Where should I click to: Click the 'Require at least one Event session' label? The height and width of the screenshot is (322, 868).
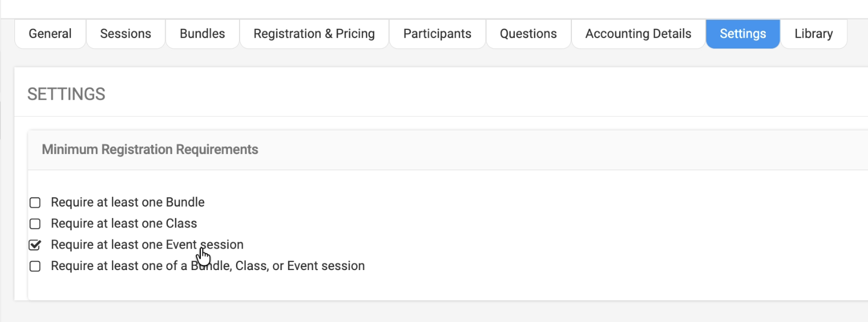(147, 245)
